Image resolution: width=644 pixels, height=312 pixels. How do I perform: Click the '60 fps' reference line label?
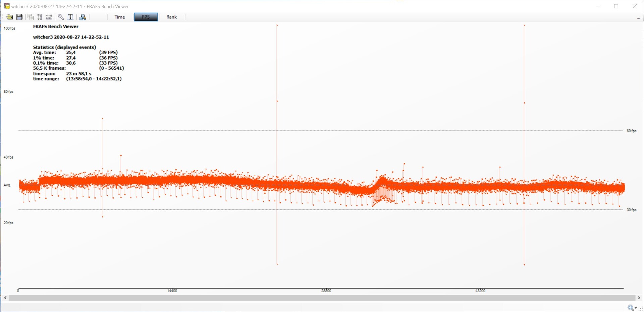[632, 131]
